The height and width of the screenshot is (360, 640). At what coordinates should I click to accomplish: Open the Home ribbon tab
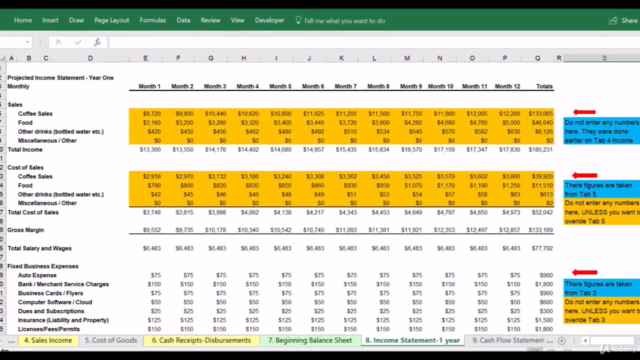(x=23, y=20)
